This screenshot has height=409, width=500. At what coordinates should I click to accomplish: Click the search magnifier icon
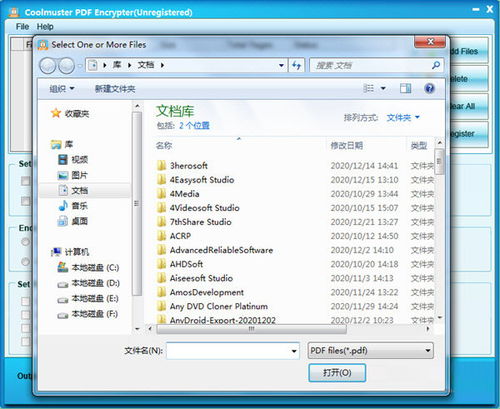(x=436, y=65)
